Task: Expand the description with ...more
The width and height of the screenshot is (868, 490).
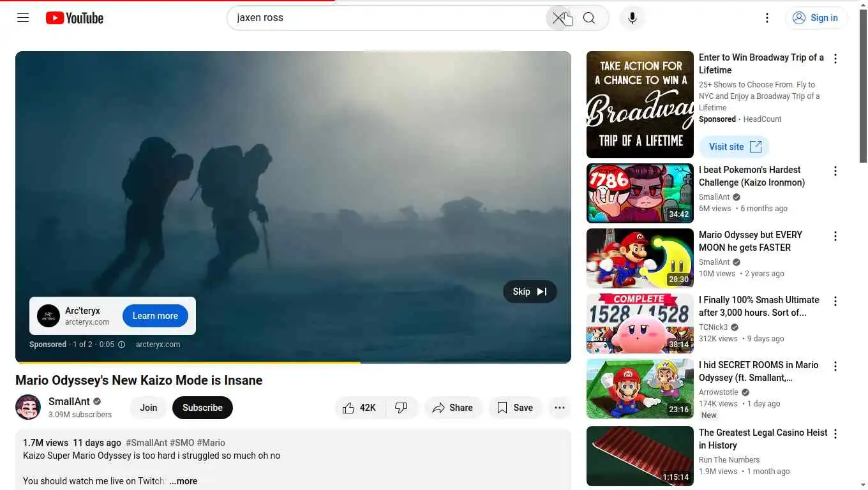Action: click(183, 481)
